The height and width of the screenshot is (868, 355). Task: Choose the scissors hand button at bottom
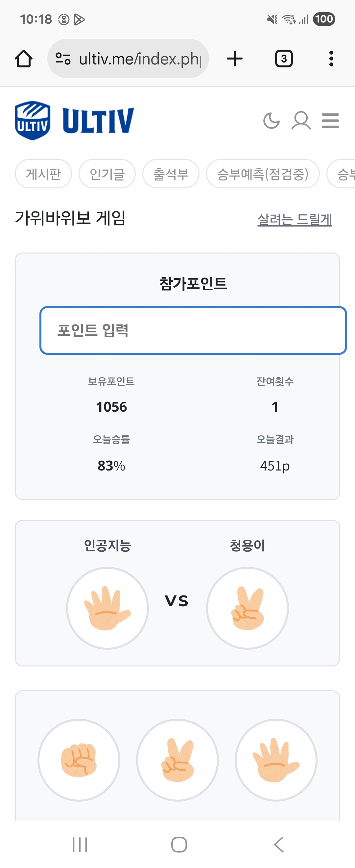click(177, 760)
